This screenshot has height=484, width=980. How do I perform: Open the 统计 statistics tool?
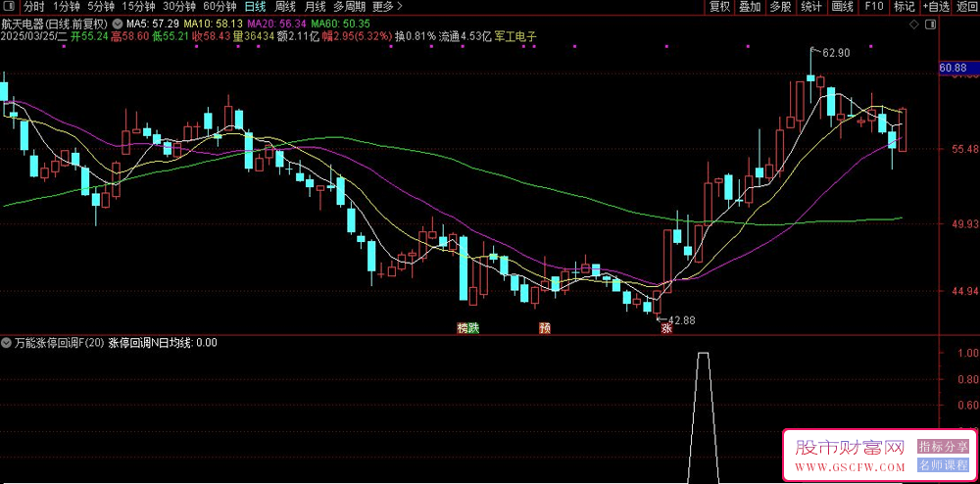click(x=811, y=7)
